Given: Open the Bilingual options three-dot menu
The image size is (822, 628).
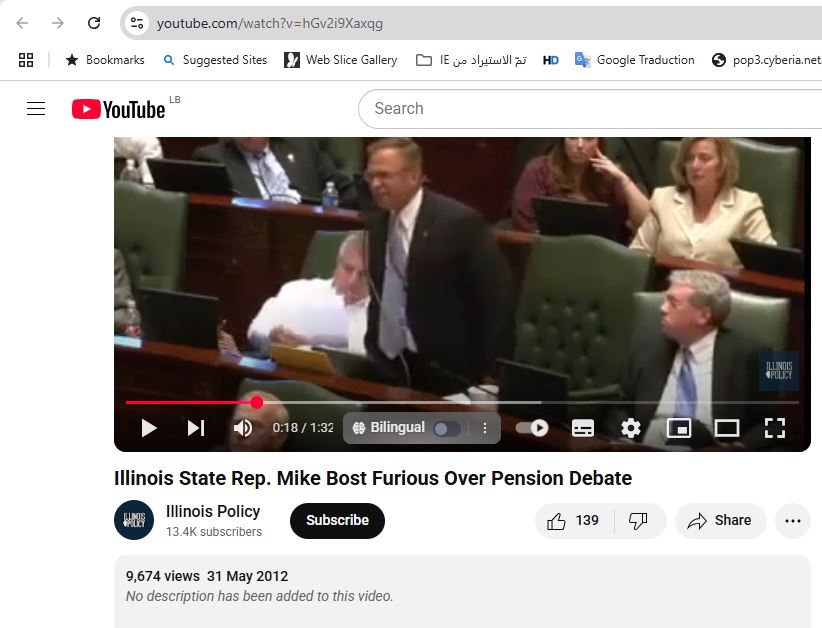Looking at the screenshot, I should coord(485,428).
